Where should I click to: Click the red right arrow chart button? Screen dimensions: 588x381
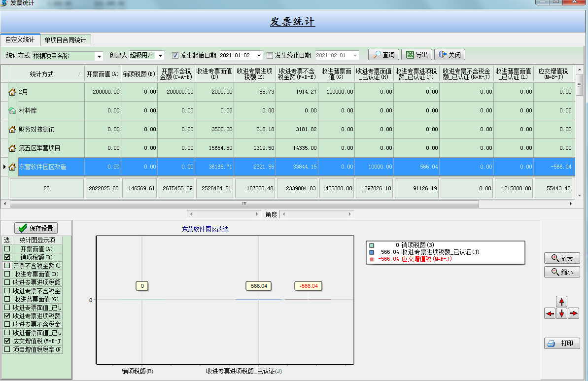click(573, 313)
